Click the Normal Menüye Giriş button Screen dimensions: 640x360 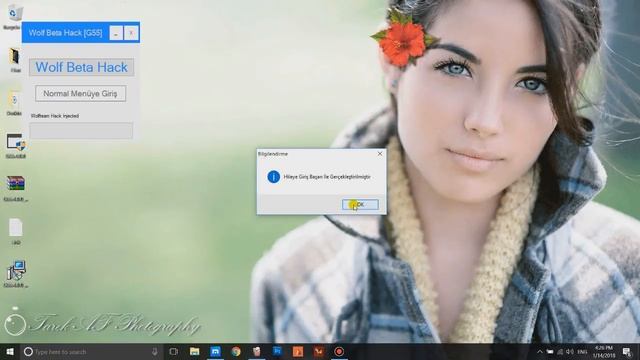80,93
